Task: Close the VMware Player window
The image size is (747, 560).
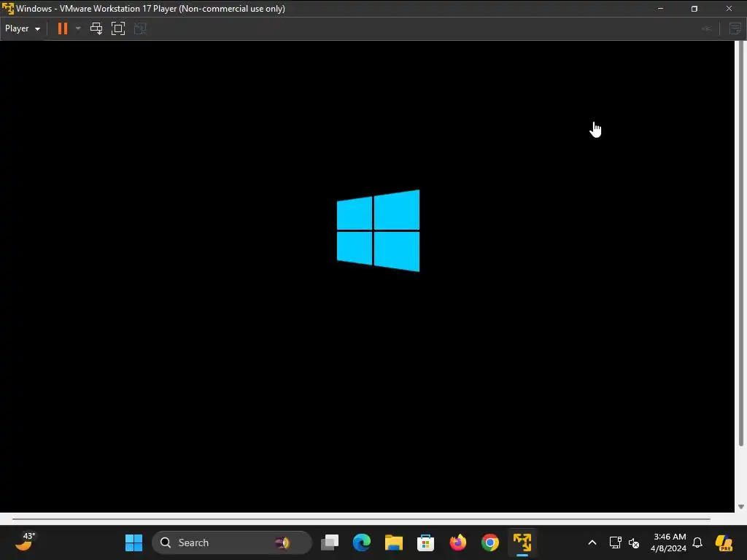Action: tap(729, 9)
